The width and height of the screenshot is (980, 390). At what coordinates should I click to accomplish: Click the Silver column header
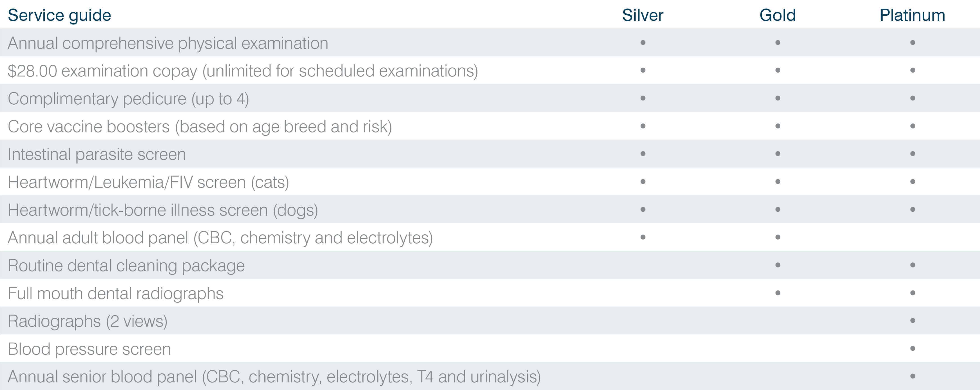pyautogui.click(x=643, y=15)
